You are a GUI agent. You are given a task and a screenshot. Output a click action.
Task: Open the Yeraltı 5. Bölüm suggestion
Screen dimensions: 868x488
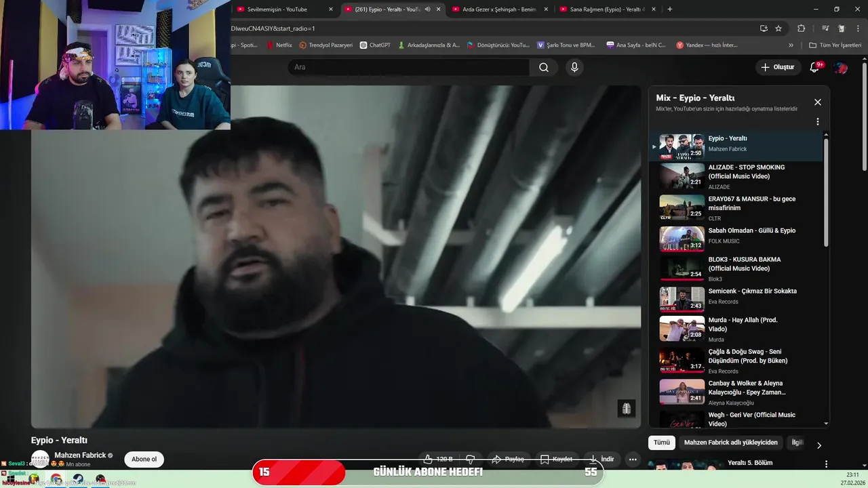(749, 463)
